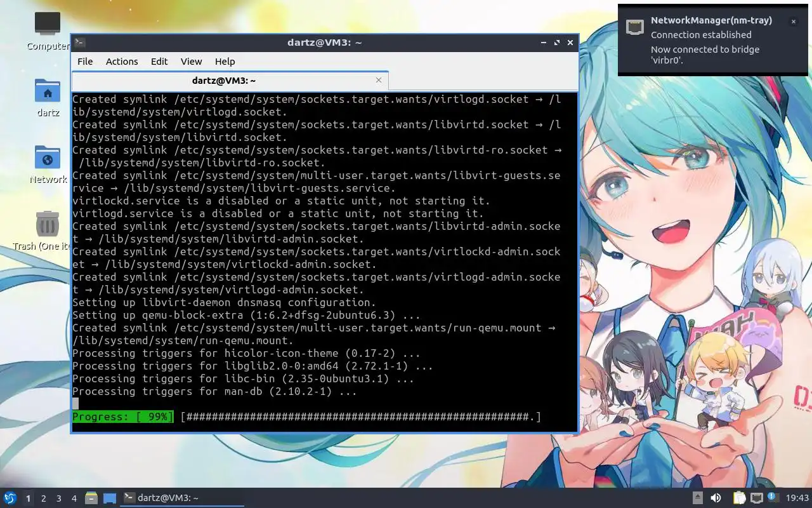Click 'Processing triggers for libglib2.0-0:amd64' line

[x=252, y=366]
